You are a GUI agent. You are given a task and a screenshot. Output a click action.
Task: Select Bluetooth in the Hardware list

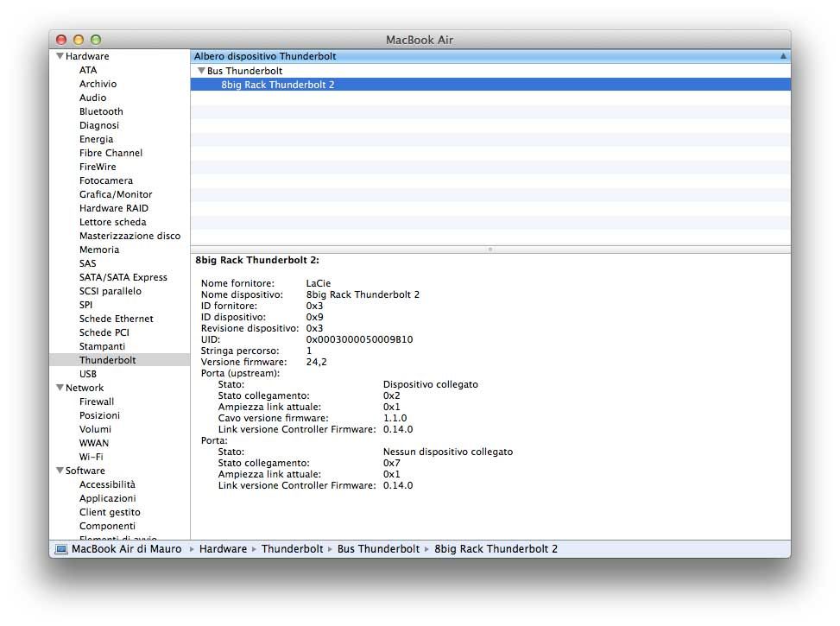[101, 111]
